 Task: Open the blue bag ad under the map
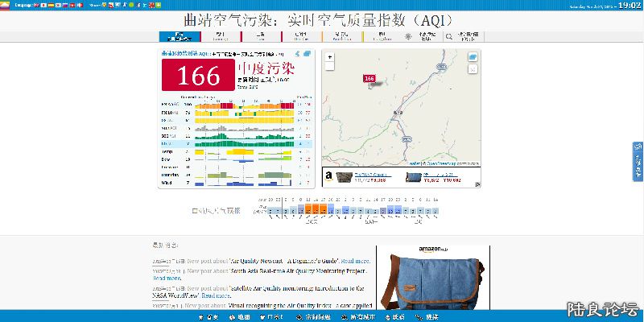click(434, 177)
